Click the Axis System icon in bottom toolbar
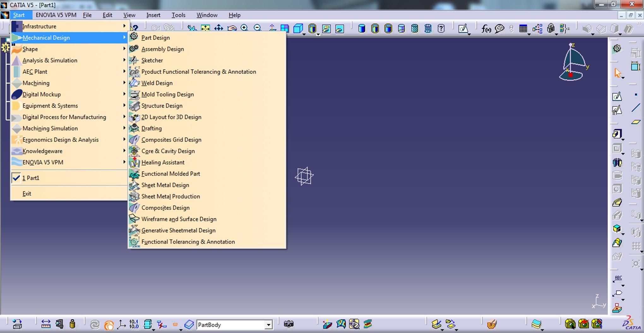Image resolution: width=644 pixels, height=333 pixels. coord(121,324)
